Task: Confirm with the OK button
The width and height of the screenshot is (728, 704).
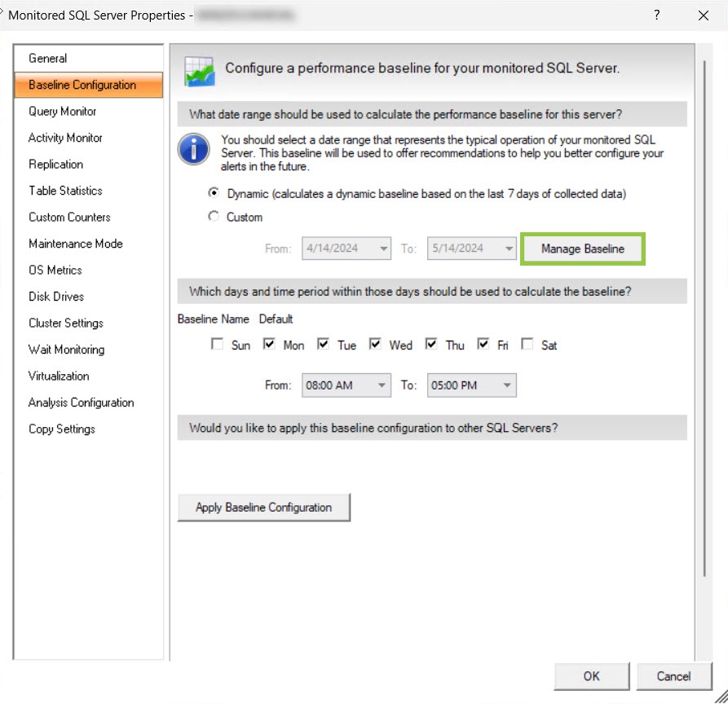Action: pyautogui.click(x=592, y=676)
